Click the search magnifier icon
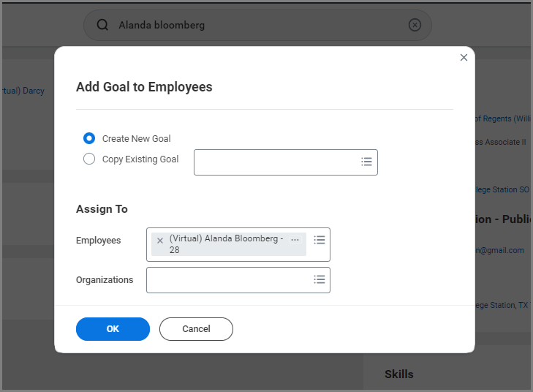Viewport: 533px width, 392px height. (x=102, y=26)
